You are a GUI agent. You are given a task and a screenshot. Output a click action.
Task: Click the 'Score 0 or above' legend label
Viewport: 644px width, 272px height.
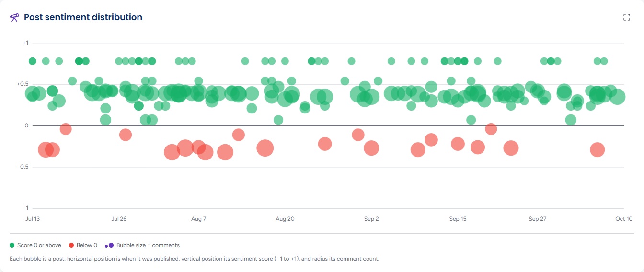(x=39, y=245)
